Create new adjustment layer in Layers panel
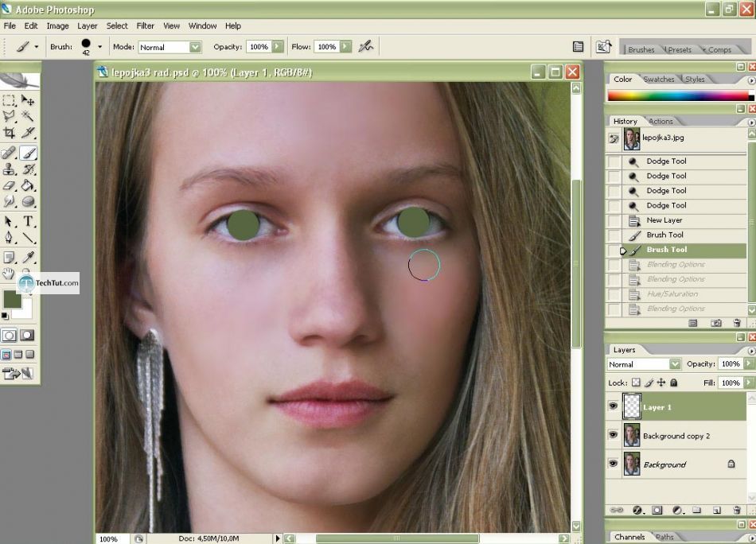 coord(677,510)
